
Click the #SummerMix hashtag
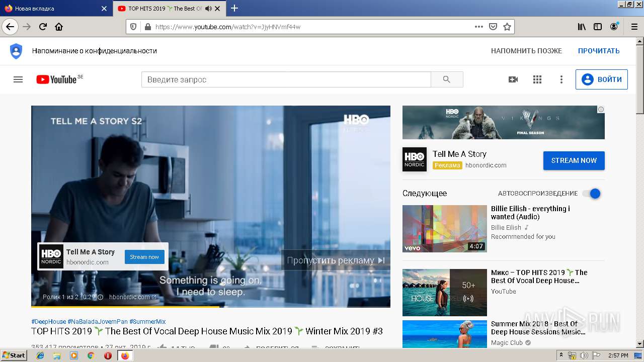pyautogui.click(x=147, y=322)
